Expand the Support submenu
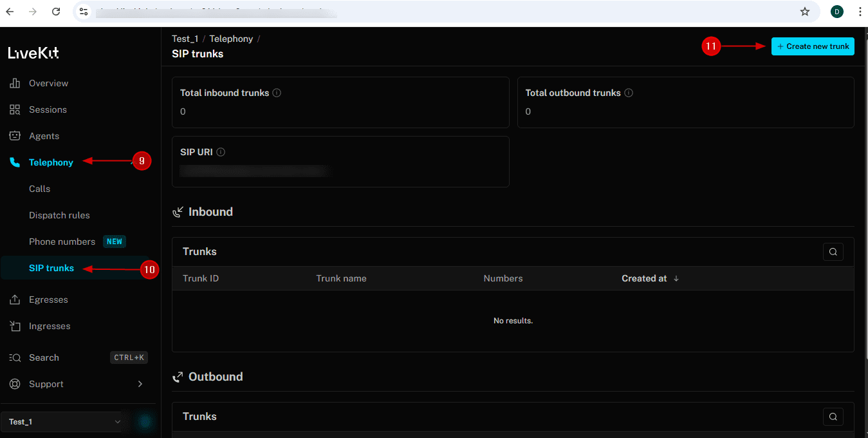The width and height of the screenshot is (868, 438). (140, 384)
